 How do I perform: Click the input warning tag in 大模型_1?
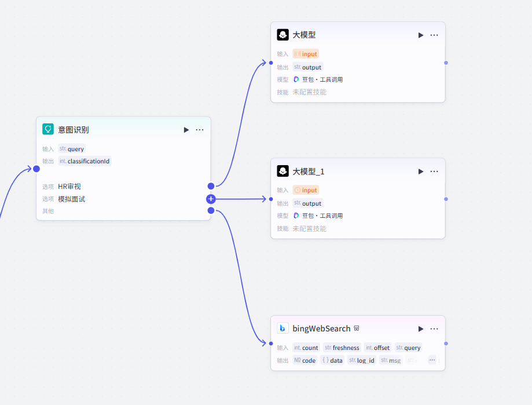pyautogui.click(x=306, y=190)
